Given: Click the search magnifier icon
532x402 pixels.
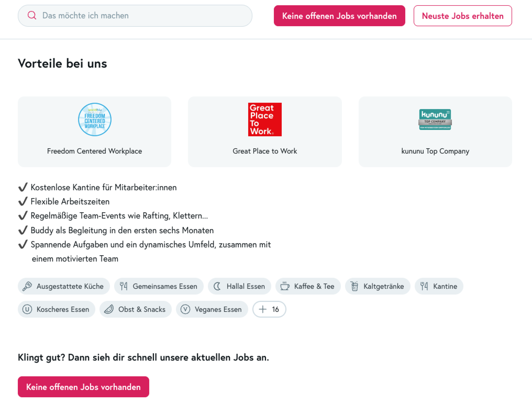Looking at the screenshot, I should 32,16.
